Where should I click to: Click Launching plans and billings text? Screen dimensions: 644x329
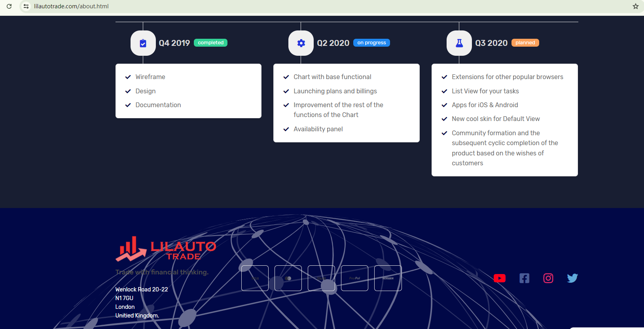[x=335, y=91]
